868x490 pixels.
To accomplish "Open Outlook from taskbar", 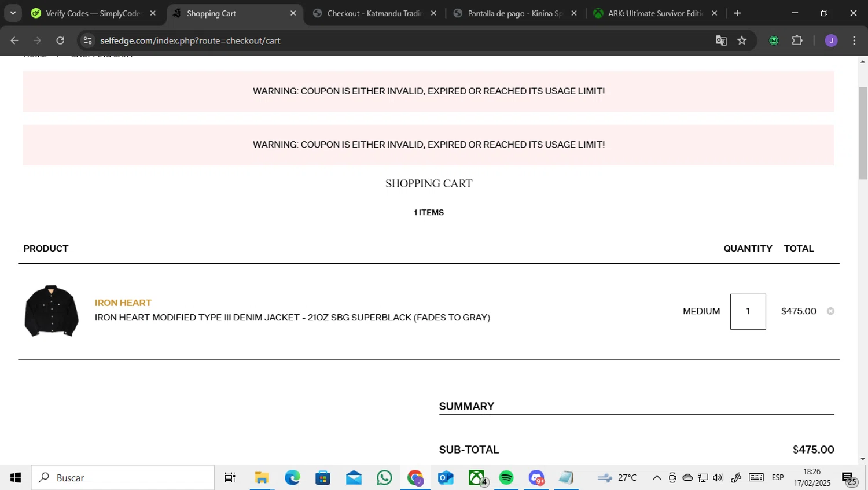I will [x=446, y=478].
